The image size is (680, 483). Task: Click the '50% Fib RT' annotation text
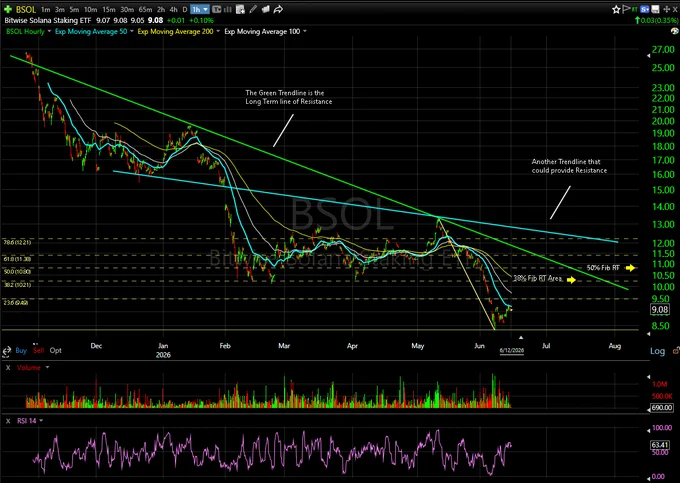tap(603, 268)
